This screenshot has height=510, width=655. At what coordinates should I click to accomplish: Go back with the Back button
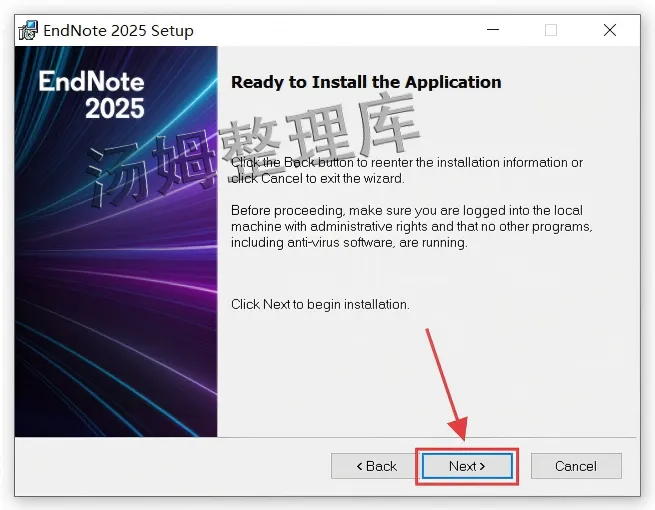(x=376, y=466)
